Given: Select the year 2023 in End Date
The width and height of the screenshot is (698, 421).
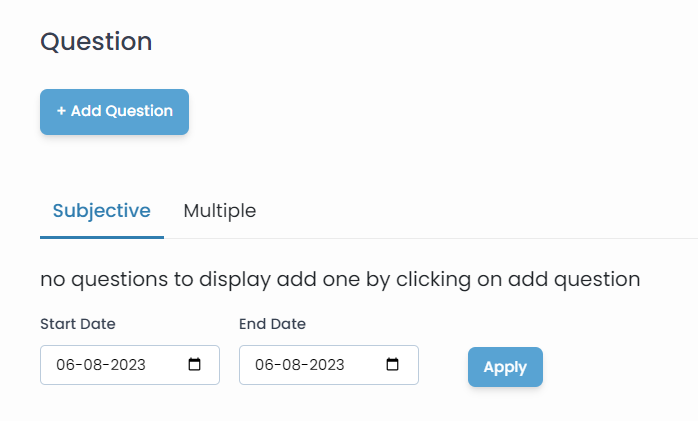Looking at the screenshot, I should (x=323, y=365).
